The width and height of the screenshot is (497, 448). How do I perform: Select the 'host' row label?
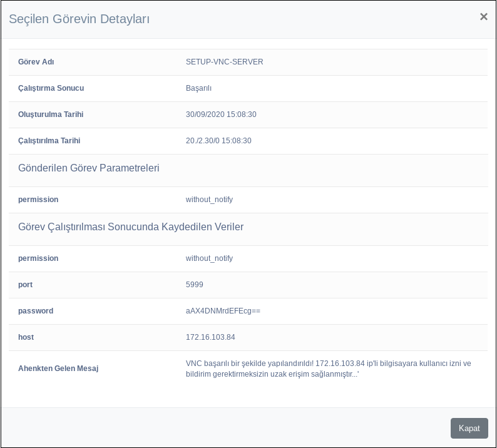26,337
